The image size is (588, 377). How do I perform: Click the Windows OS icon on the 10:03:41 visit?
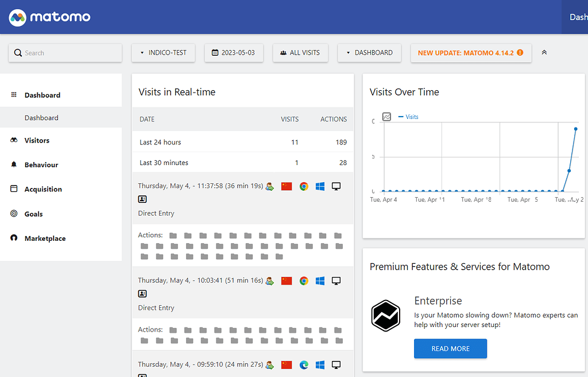click(x=320, y=280)
